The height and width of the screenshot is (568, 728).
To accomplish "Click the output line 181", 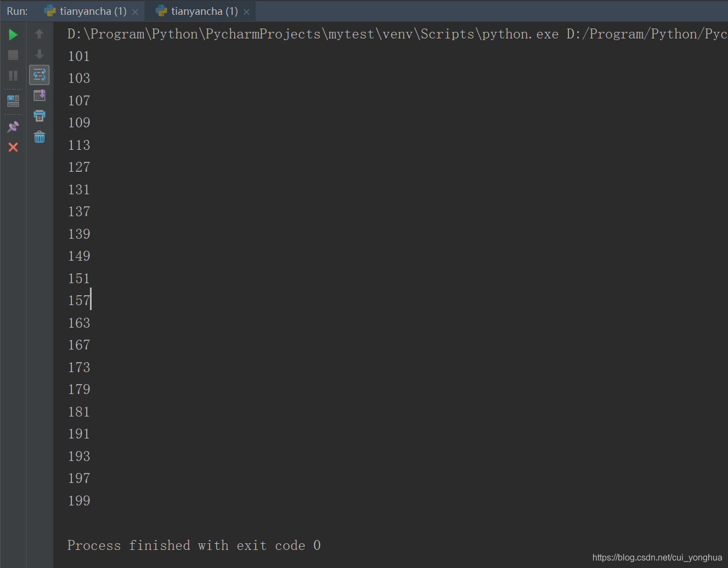I will [x=79, y=412].
